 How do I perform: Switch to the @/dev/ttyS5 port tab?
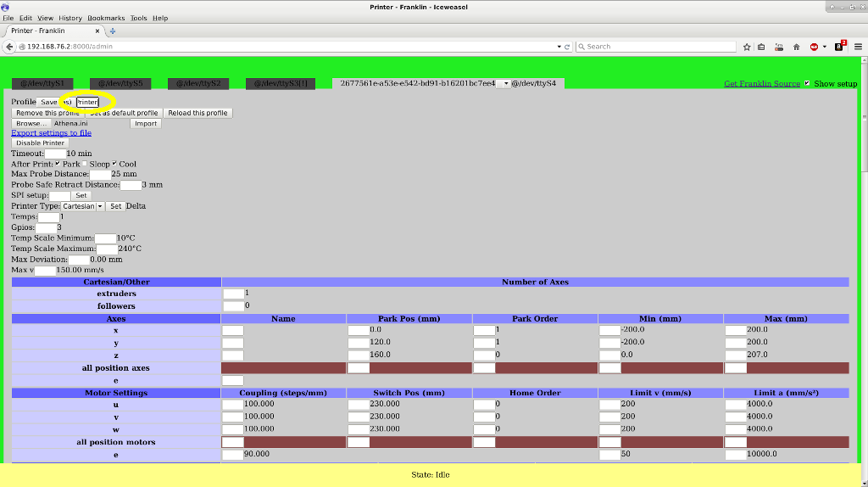(x=120, y=83)
